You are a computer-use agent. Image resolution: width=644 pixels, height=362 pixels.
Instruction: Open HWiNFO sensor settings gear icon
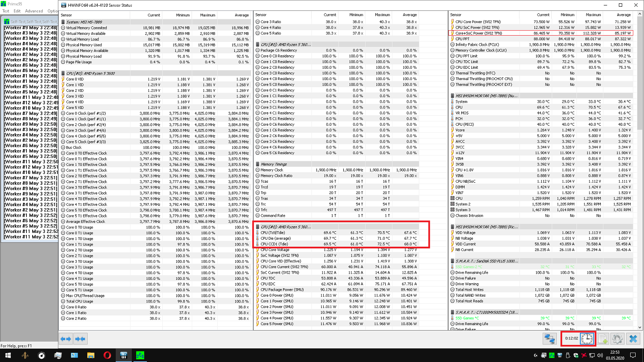(x=617, y=339)
